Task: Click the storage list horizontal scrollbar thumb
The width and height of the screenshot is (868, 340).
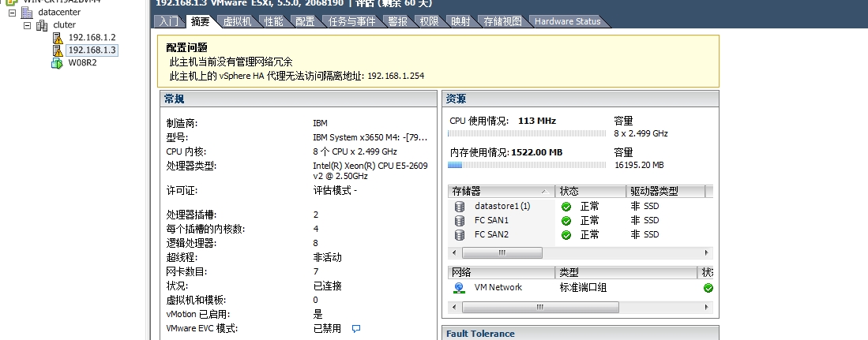Action: pyautogui.click(x=502, y=252)
